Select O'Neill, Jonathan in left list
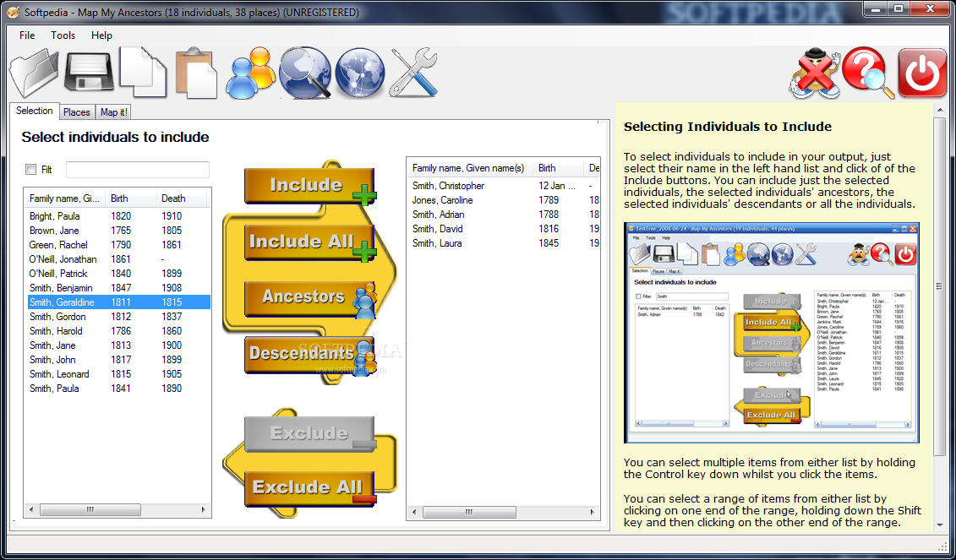956x560 pixels. coord(118,259)
